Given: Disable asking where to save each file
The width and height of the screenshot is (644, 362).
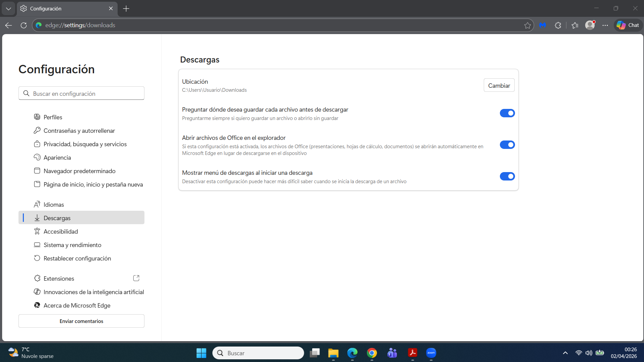Looking at the screenshot, I should [x=507, y=113].
